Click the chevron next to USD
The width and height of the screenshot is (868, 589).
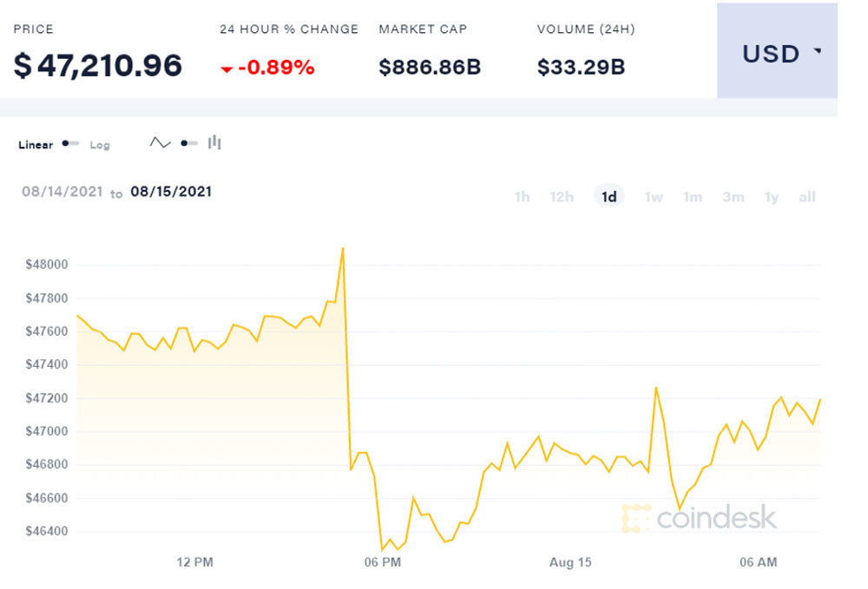[816, 53]
